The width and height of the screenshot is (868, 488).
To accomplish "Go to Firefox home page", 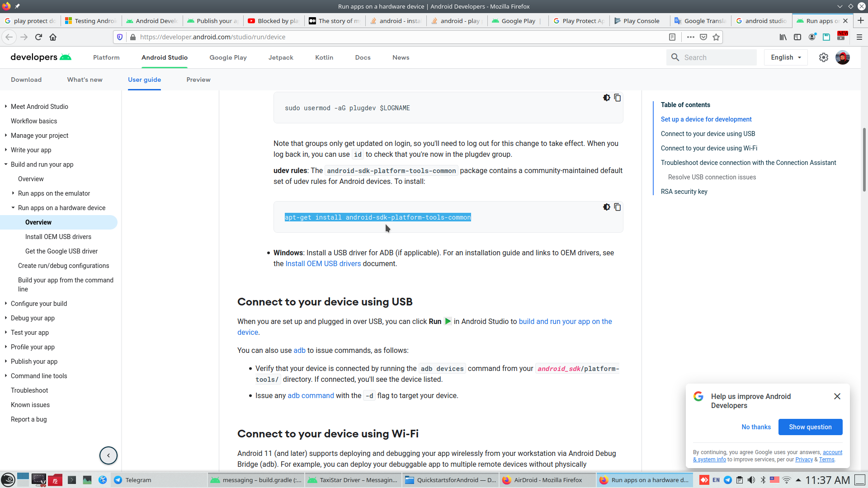I will coord(53,37).
